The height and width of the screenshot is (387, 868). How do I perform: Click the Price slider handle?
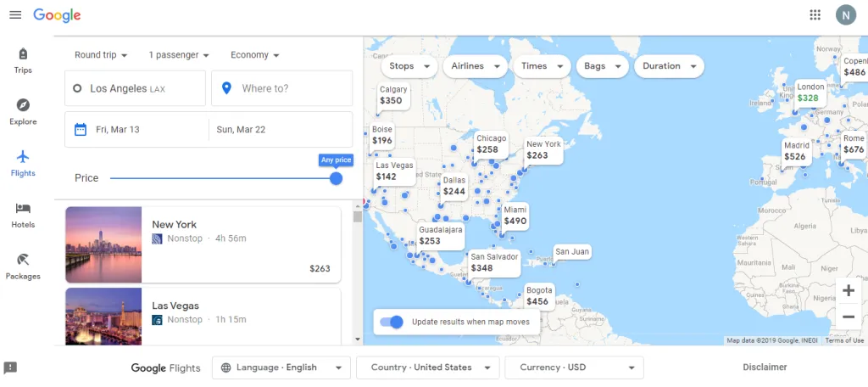tap(336, 178)
